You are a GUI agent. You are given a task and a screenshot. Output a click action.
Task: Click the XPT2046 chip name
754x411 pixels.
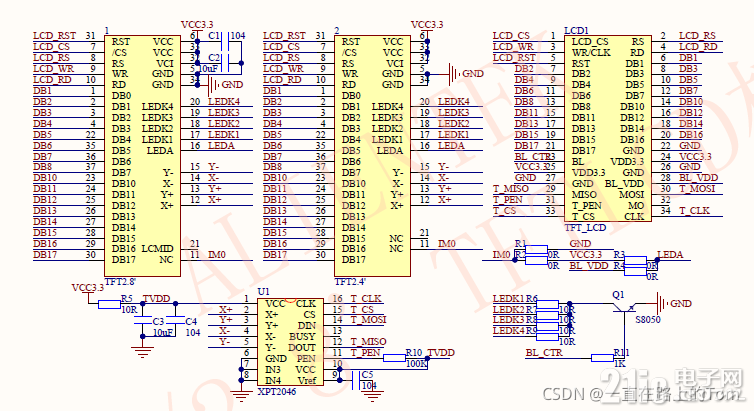277,392
